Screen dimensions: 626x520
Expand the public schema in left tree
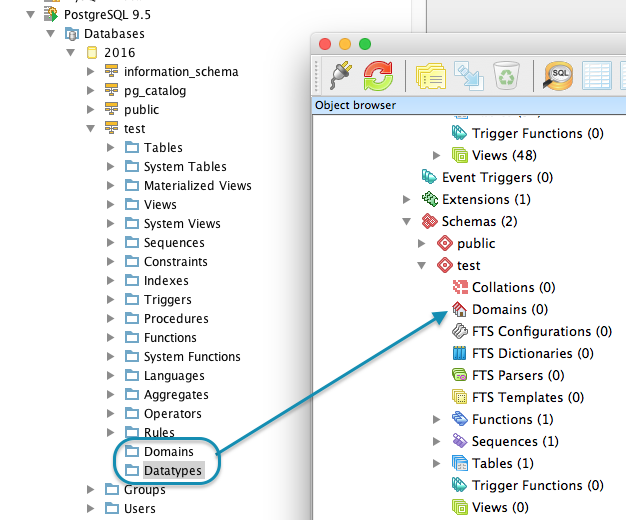coord(91,109)
